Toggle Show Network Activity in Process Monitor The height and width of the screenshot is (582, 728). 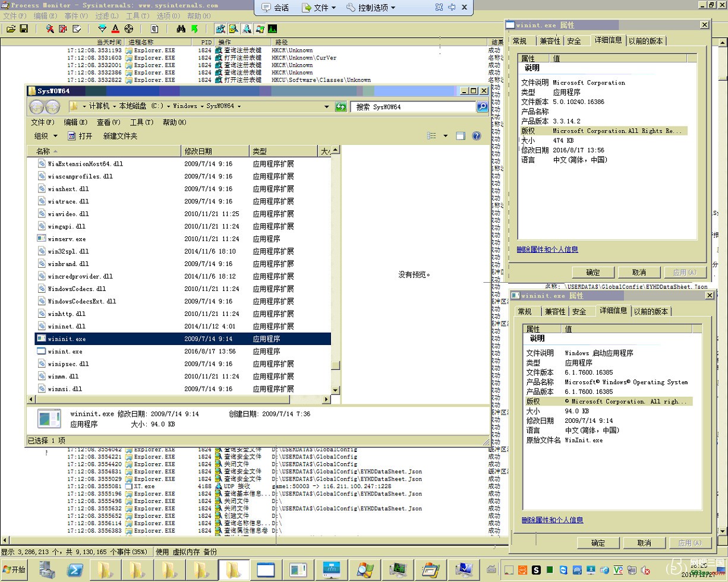tap(247, 29)
